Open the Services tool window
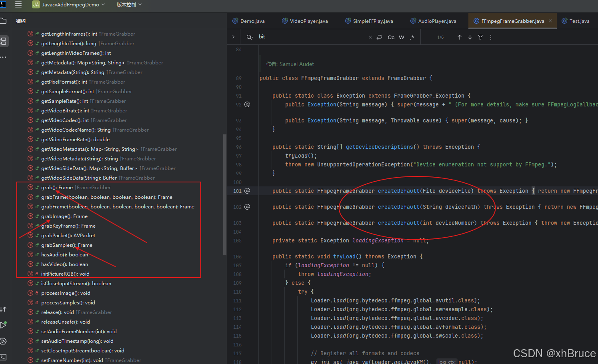Screen dimensions: 598x364 [x=3, y=341]
